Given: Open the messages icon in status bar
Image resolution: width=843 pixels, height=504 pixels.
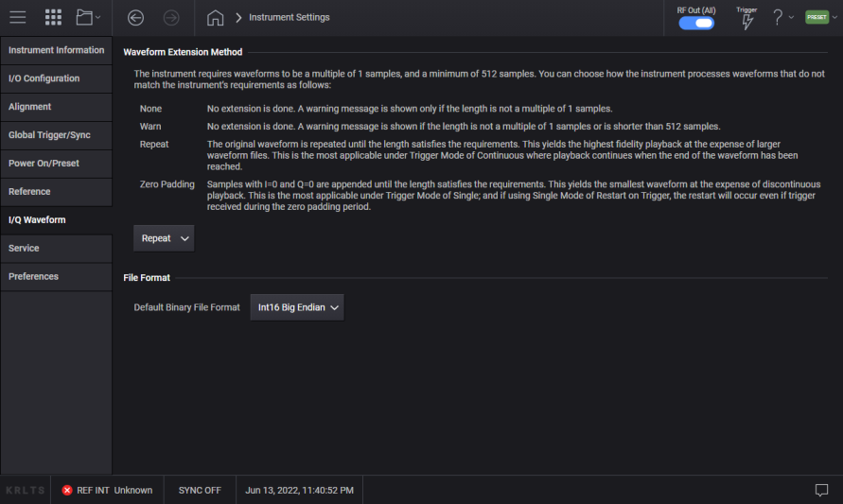Looking at the screenshot, I should (821, 490).
